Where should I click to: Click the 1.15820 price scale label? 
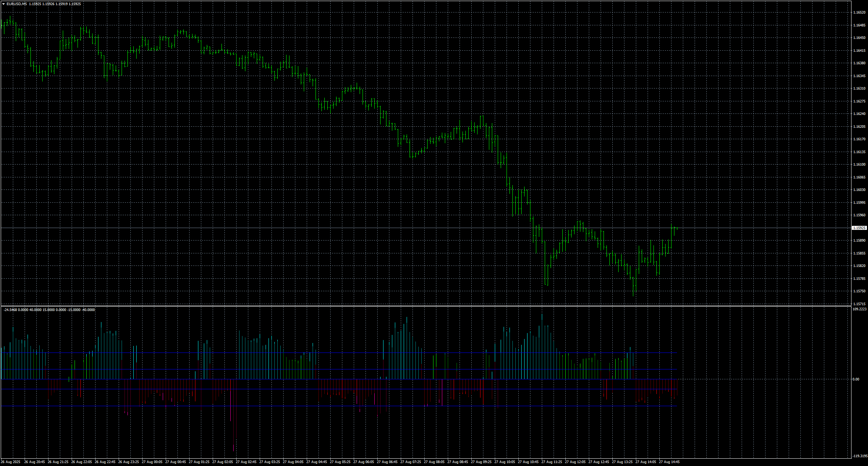point(859,266)
